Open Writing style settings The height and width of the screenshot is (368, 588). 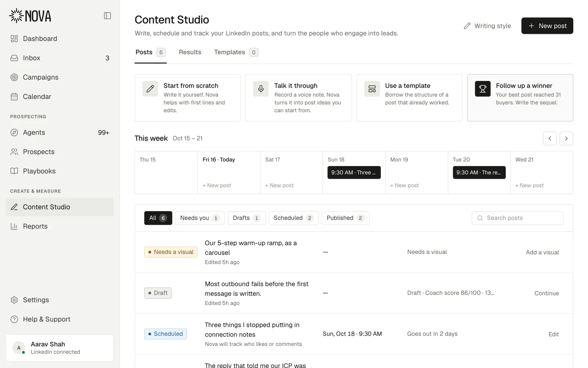pos(487,26)
